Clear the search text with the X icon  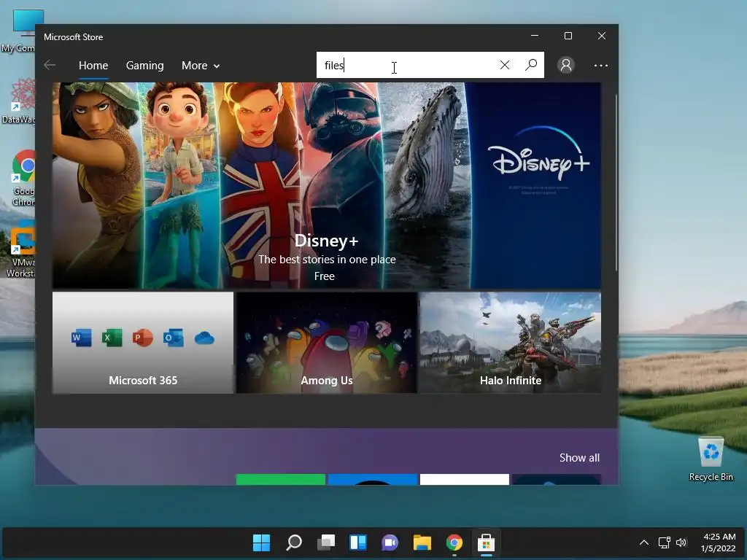coord(505,65)
